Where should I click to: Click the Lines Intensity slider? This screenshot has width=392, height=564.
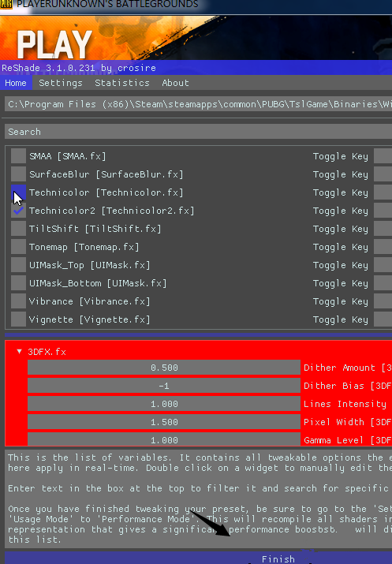click(x=164, y=404)
